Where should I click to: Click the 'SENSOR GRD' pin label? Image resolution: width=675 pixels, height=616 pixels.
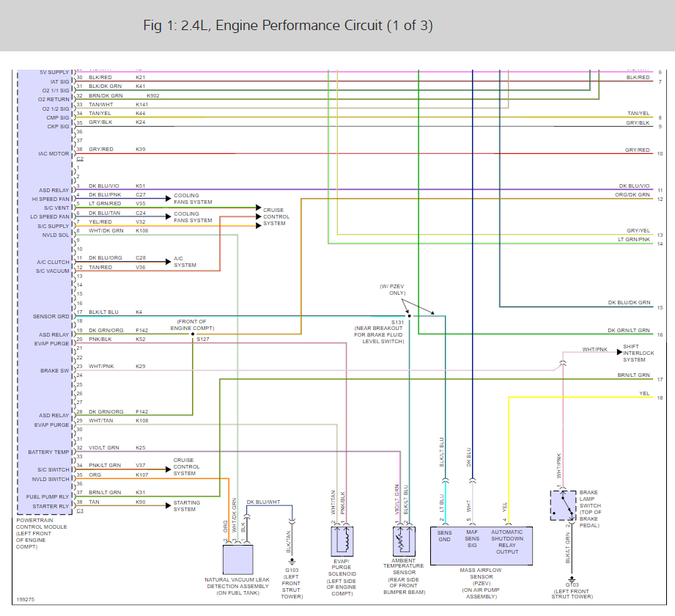point(51,317)
